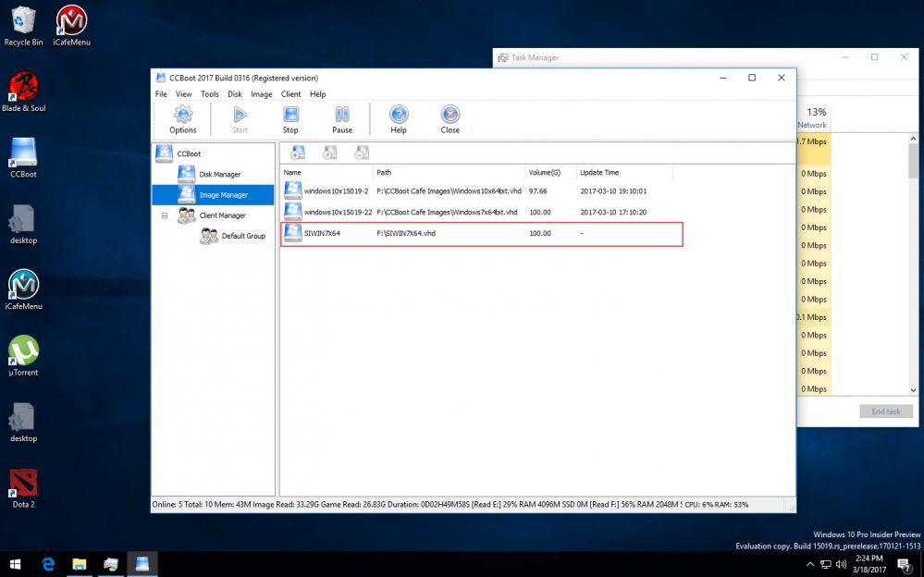This screenshot has width=924, height=577.
Task: Show hidden system tray icons
Action: [x=810, y=565]
